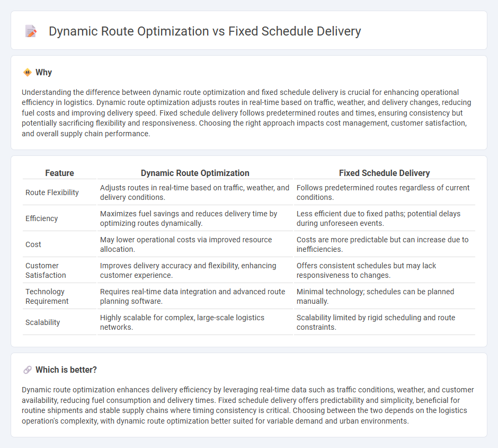
Task: Click the cell 'Adjusts routes in real-time based on traffic'
Action: click(194, 192)
